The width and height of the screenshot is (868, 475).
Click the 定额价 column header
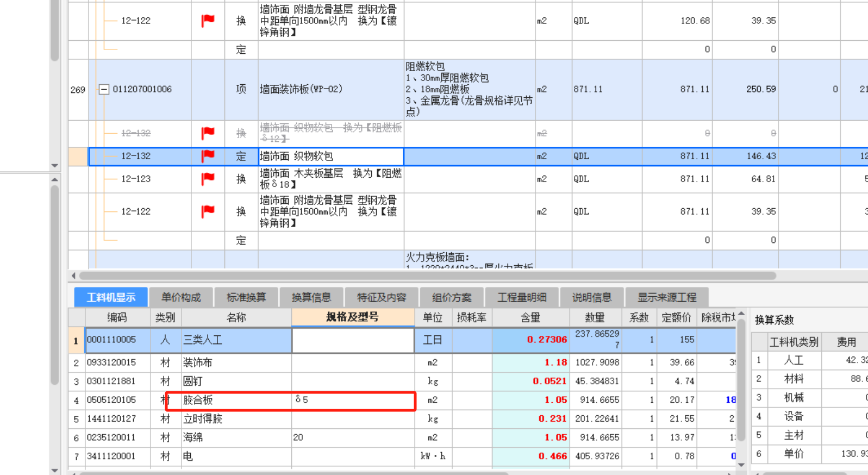pyautogui.click(x=676, y=317)
